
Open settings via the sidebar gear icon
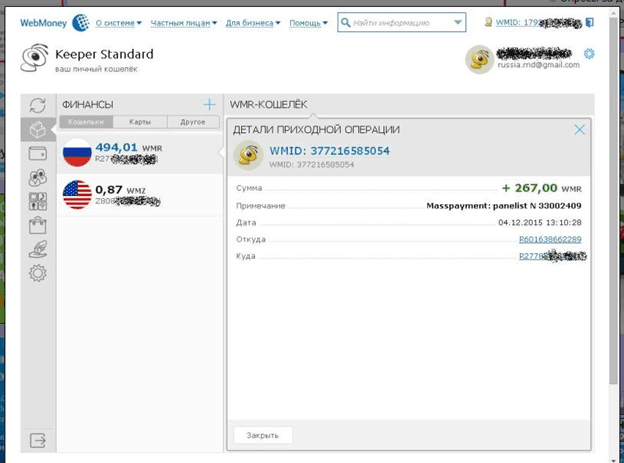point(38,273)
